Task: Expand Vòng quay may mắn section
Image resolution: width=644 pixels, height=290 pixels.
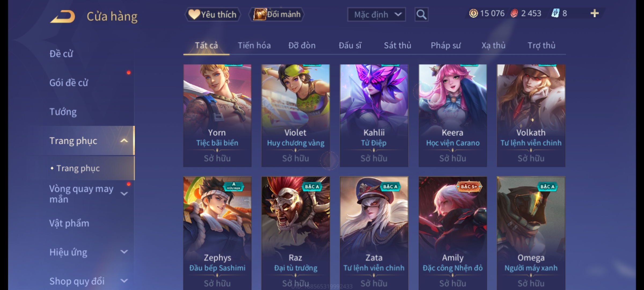Action: click(x=124, y=194)
